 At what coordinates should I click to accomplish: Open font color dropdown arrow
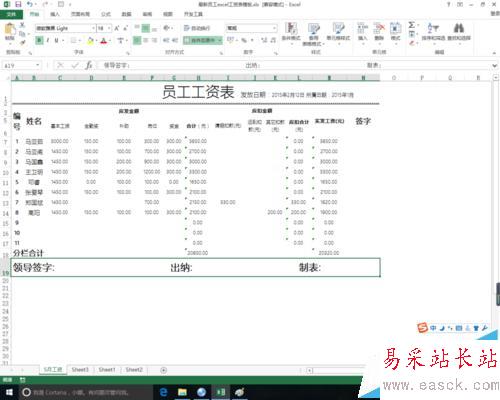pyautogui.click(x=110, y=41)
